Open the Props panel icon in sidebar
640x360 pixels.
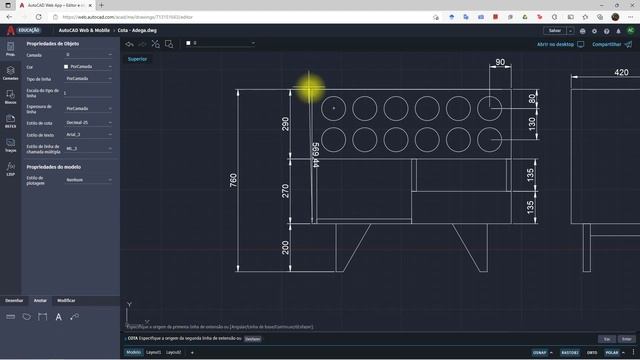[10, 48]
